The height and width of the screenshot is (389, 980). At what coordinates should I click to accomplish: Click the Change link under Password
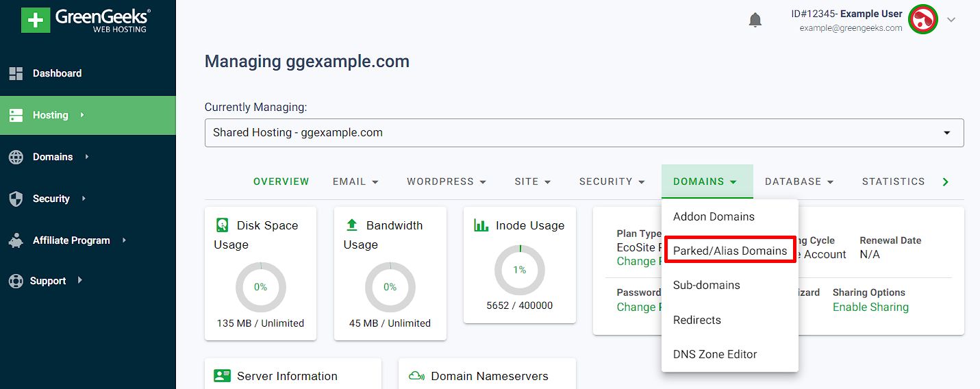pyautogui.click(x=638, y=307)
